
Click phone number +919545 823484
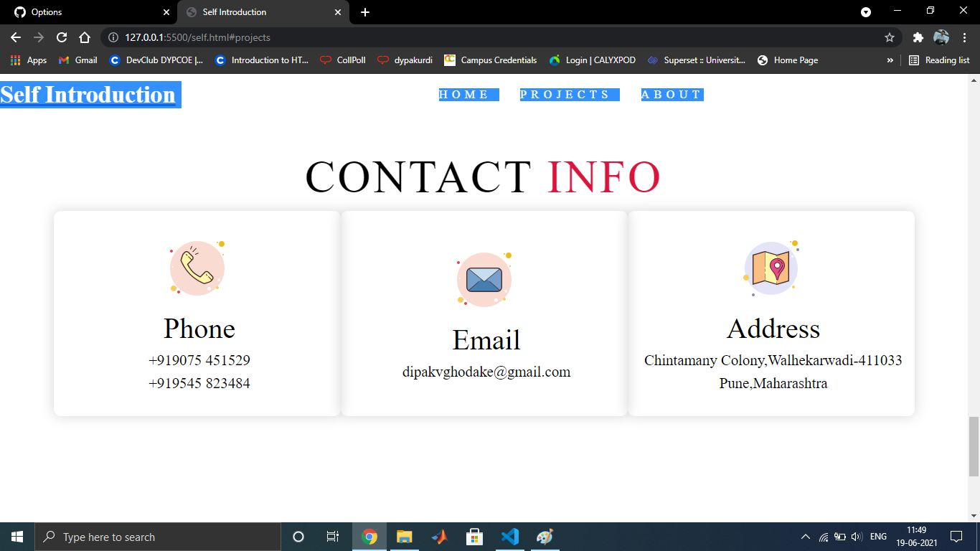coord(199,383)
